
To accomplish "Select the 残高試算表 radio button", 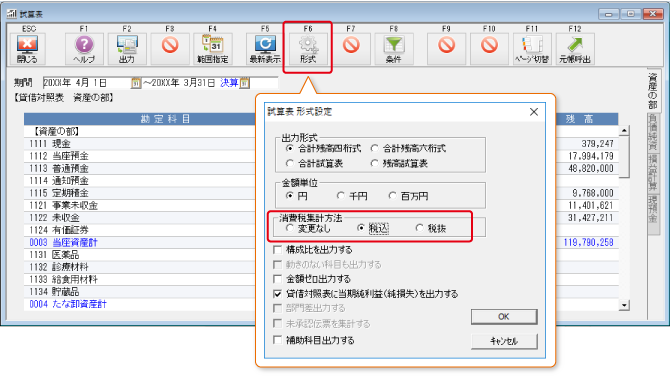I will 374,163.
